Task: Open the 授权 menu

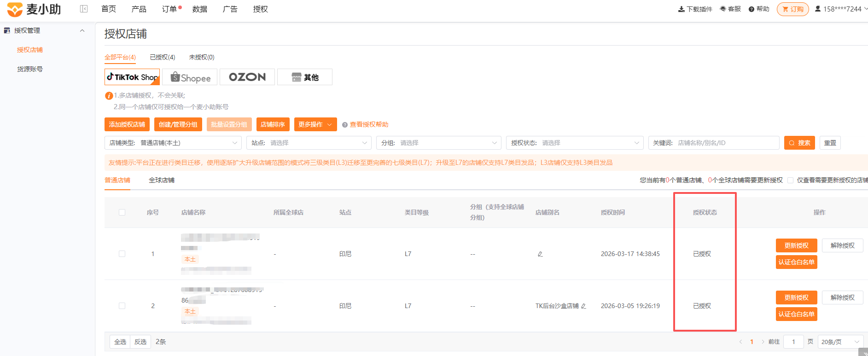Action: tap(261, 9)
